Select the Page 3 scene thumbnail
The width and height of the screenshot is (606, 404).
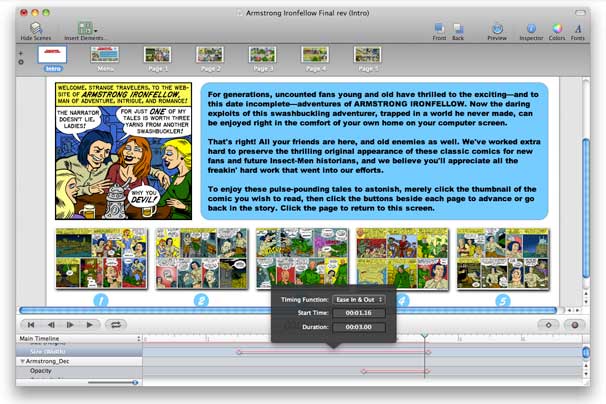[262, 55]
